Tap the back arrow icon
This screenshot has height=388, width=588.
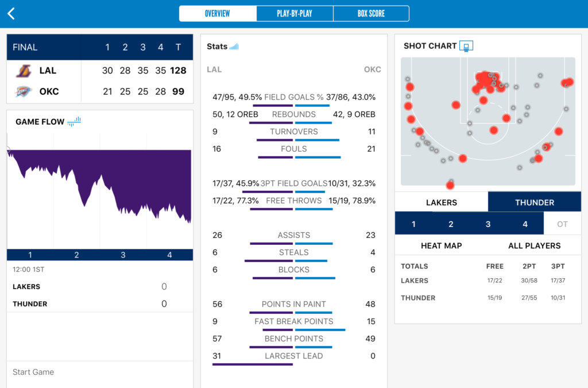pos(11,14)
